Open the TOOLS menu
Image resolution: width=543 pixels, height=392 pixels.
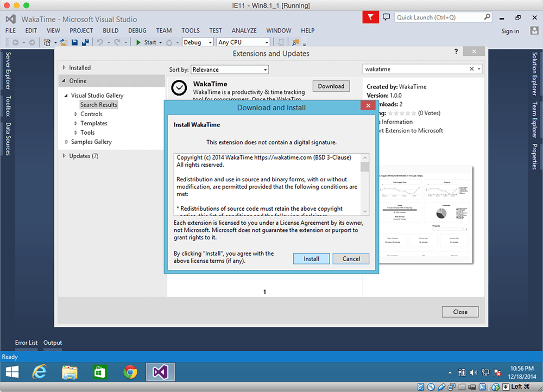[191, 30]
